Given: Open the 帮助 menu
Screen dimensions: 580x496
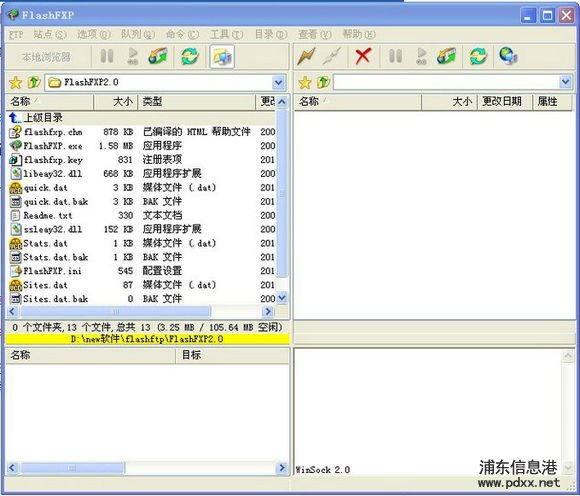Looking at the screenshot, I should [x=359, y=35].
